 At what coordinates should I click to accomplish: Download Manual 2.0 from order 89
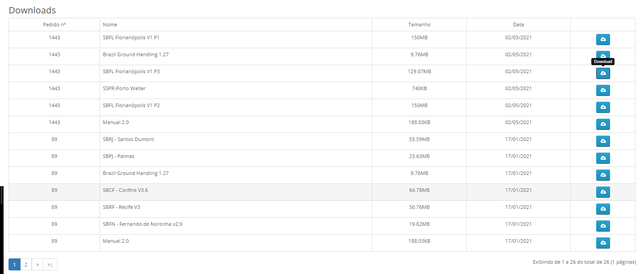tap(603, 243)
